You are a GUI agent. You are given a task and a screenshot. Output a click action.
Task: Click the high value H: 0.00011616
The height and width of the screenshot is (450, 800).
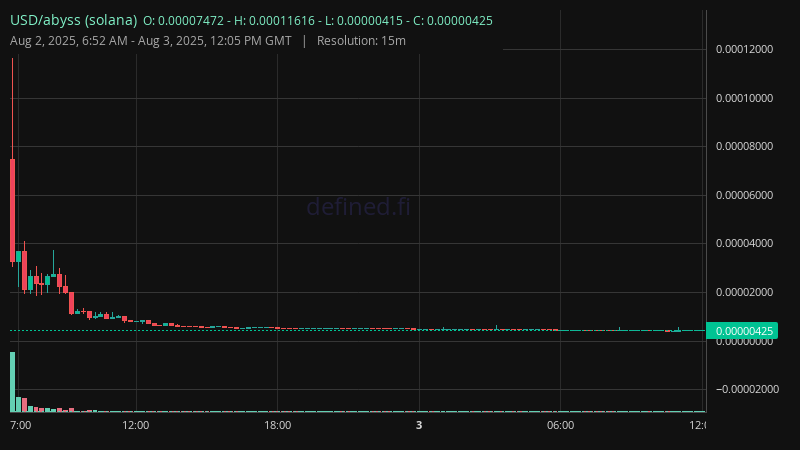click(274, 21)
